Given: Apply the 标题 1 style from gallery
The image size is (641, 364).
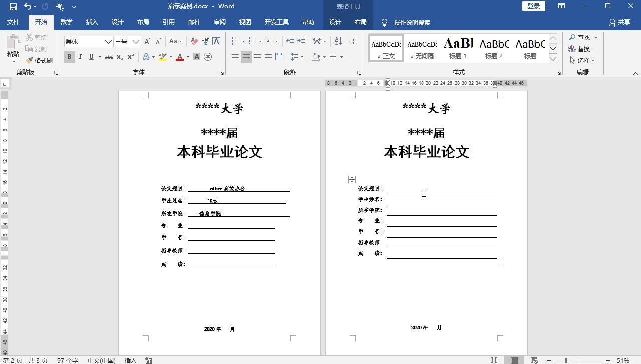Looking at the screenshot, I should pyautogui.click(x=457, y=48).
